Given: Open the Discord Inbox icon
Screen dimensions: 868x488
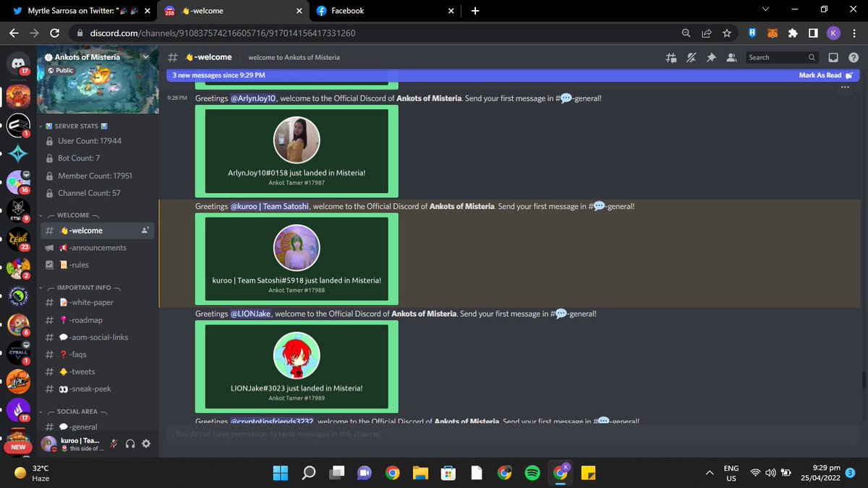Looking at the screenshot, I should tap(833, 57).
